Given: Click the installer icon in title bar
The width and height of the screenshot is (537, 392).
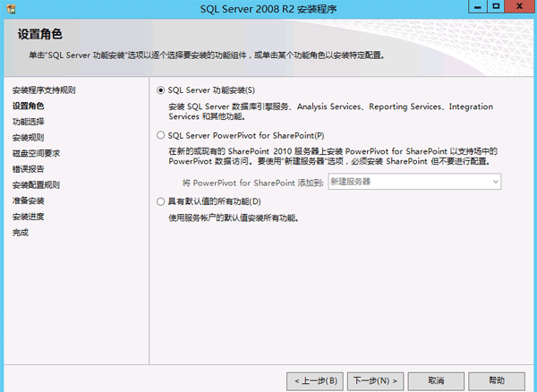Looking at the screenshot, I should point(12,9).
